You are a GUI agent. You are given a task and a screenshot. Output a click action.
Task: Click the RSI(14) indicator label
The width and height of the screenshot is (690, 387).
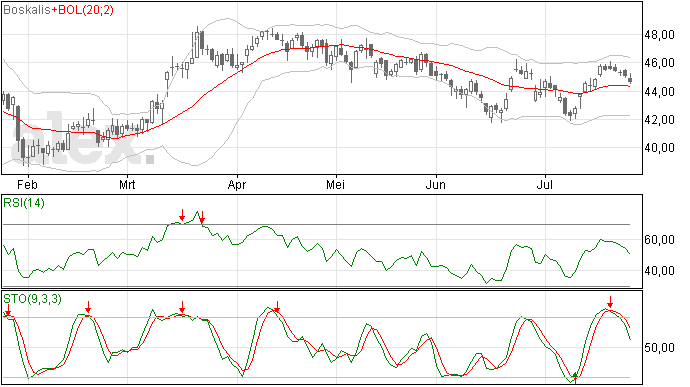24,203
